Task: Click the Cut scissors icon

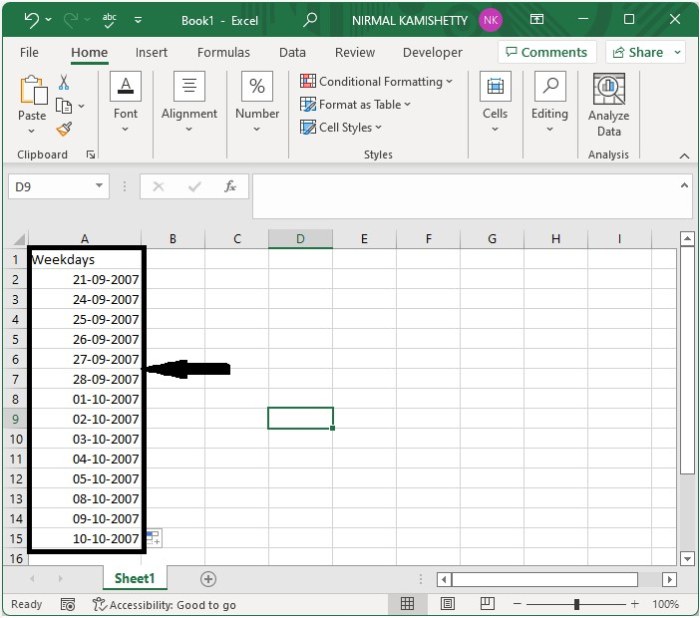Action: (64, 82)
